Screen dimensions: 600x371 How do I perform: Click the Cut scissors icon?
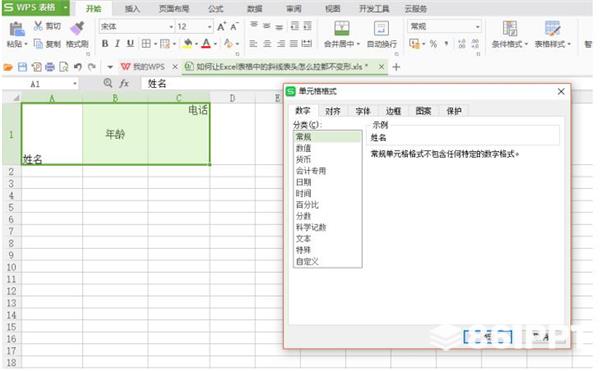(38, 26)
